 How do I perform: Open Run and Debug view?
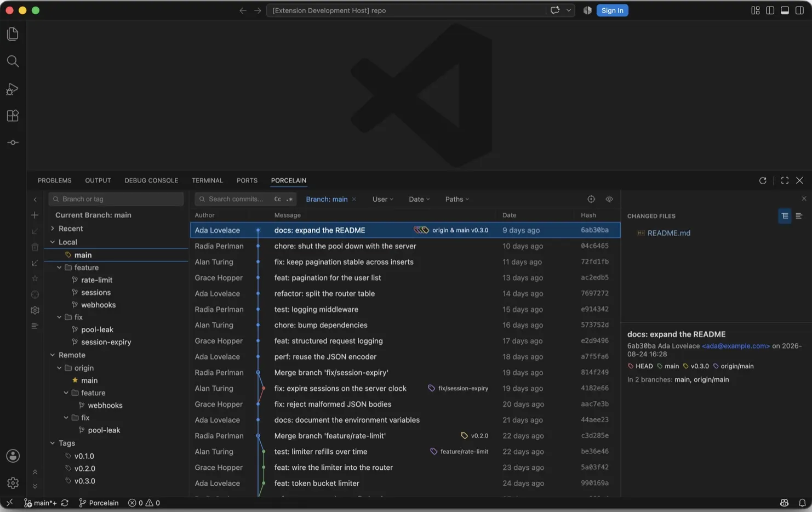(13, 89)
